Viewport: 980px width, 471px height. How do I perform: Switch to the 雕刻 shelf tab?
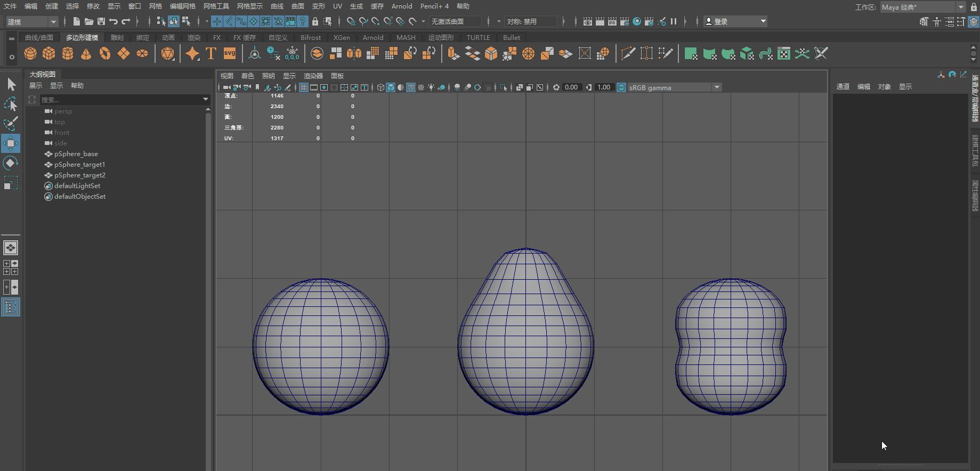click(117, 38)
